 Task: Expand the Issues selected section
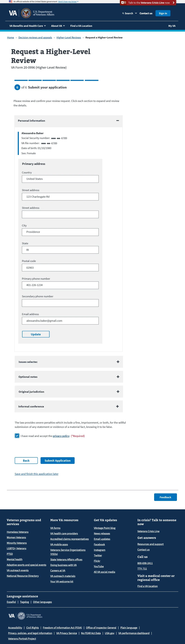point(69,362)
